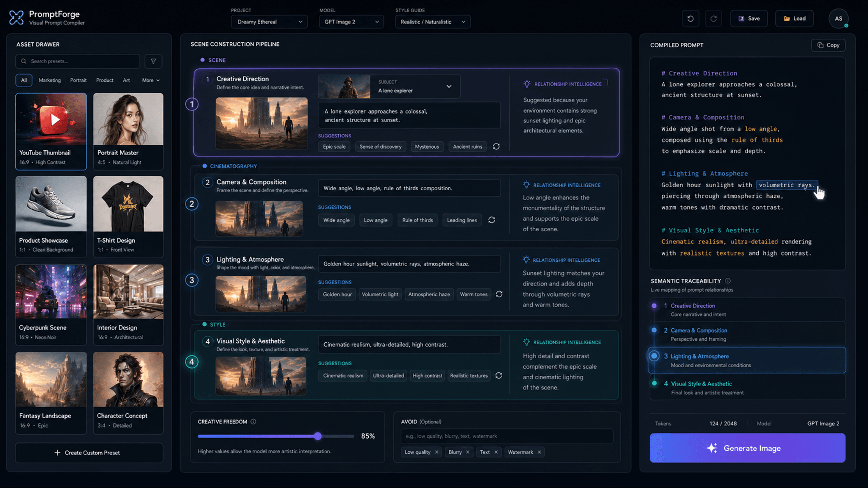The width and height of the screenshot is (868, 488).
Task: Edit the Creative Direction prompt text
Action: click(x=409, y=115)
